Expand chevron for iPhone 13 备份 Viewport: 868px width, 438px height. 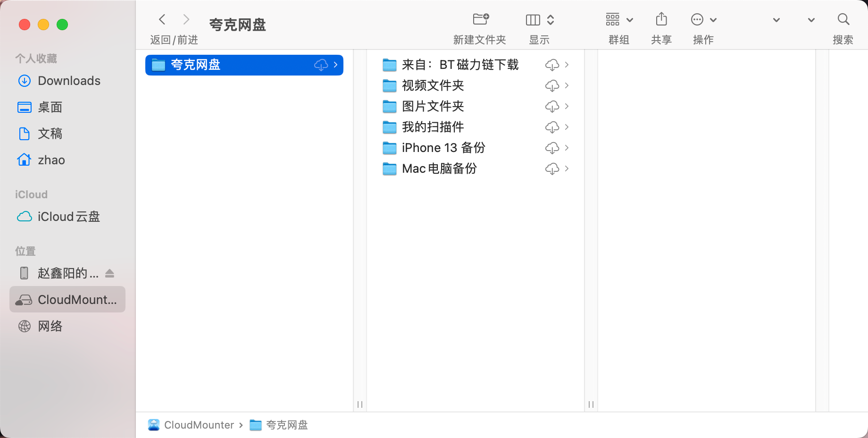567,148
